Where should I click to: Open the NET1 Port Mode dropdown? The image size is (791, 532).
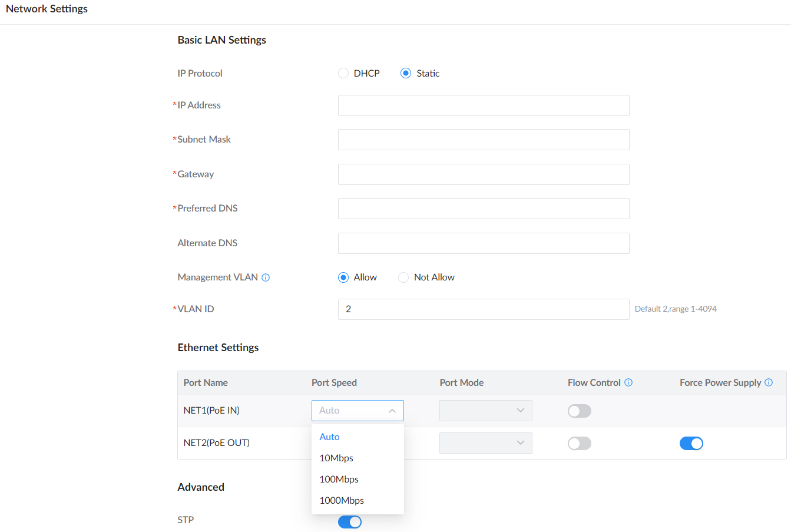click(x=486, y=411)
